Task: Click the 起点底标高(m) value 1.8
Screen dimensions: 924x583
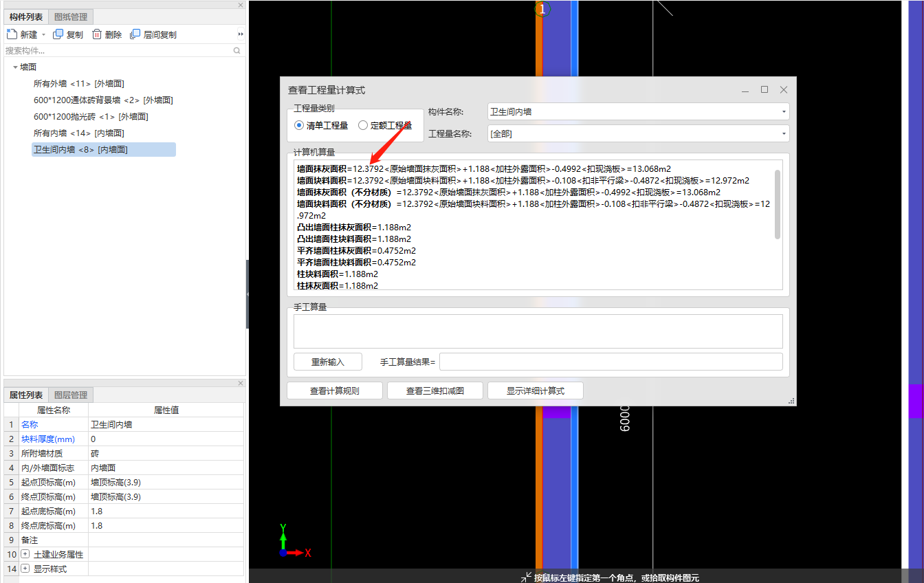Action: coord(166,511)
